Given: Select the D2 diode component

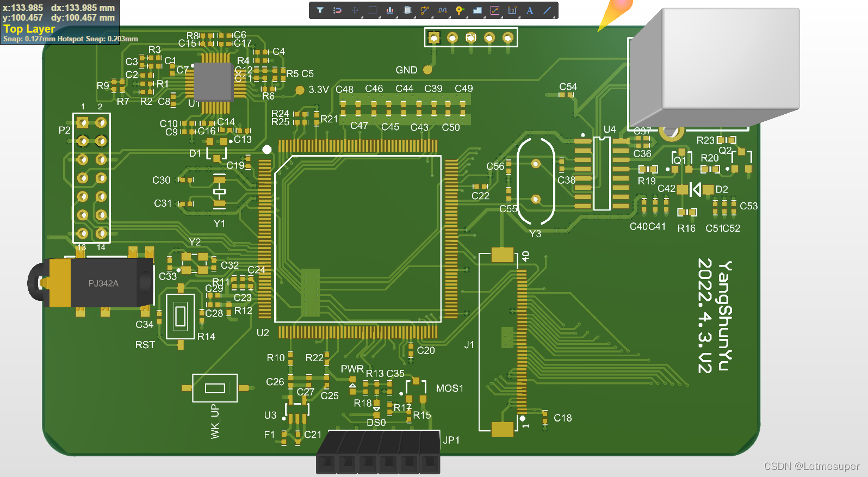Looking at the screenshot, I should [695, 189].
